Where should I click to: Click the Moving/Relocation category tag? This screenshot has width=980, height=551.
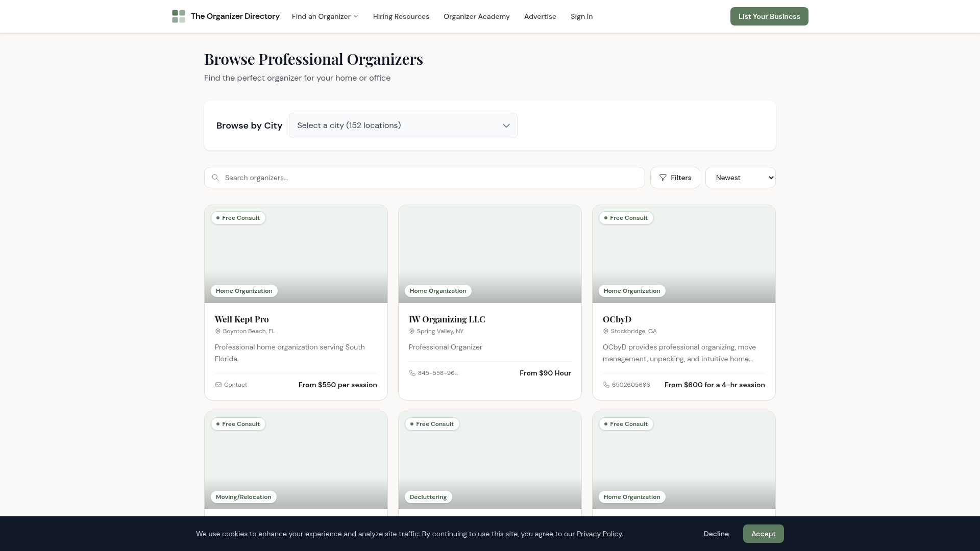[243, 497]
